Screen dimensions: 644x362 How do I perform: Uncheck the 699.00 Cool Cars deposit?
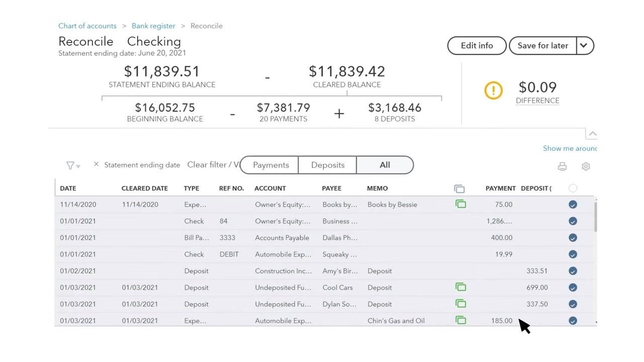point(573,288)
